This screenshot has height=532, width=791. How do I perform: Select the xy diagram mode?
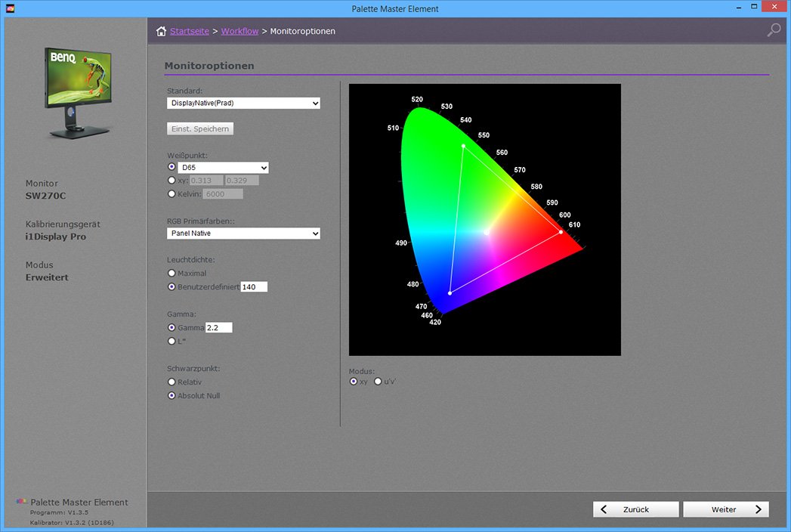click(354, 382)
